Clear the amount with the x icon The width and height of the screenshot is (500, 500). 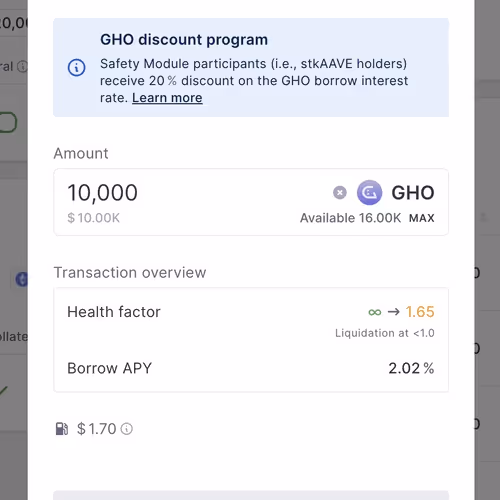point(340,193)
